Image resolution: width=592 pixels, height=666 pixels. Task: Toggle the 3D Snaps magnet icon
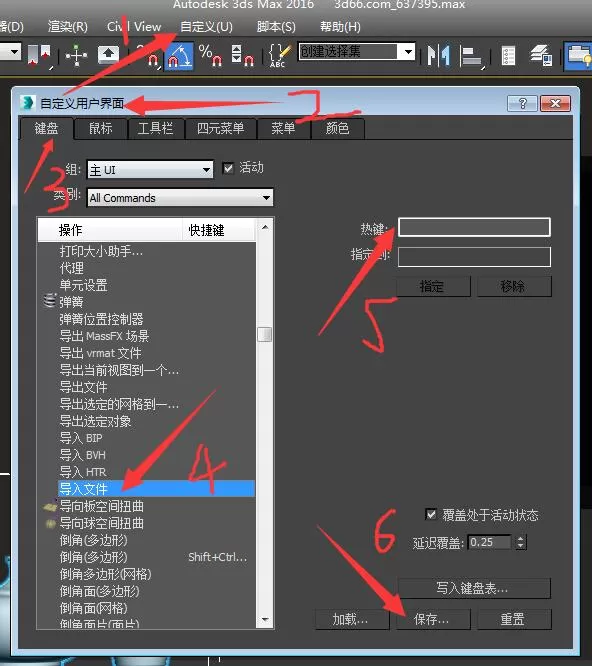tap(151, 57)
